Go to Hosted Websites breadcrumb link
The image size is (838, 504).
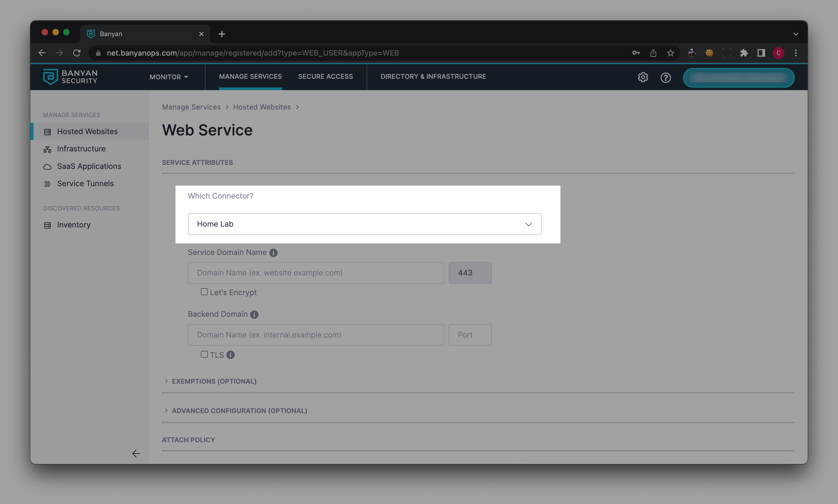[x=262, y=107]
